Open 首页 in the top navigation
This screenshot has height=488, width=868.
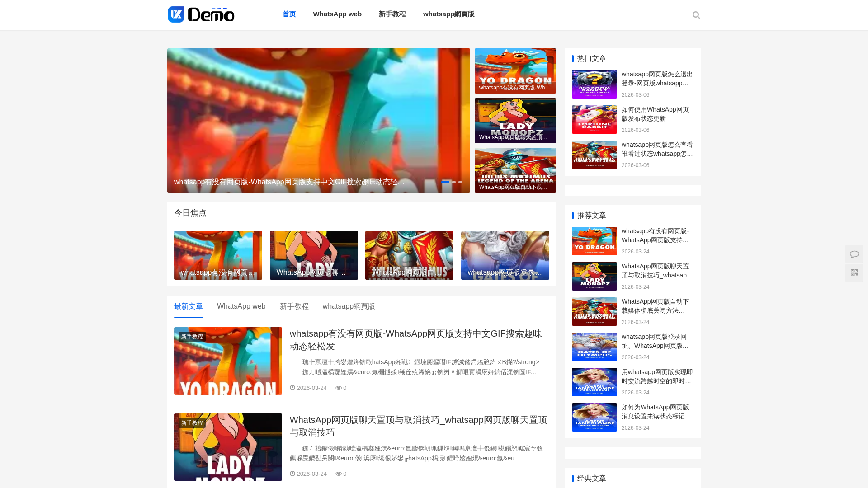coord(289,14)
